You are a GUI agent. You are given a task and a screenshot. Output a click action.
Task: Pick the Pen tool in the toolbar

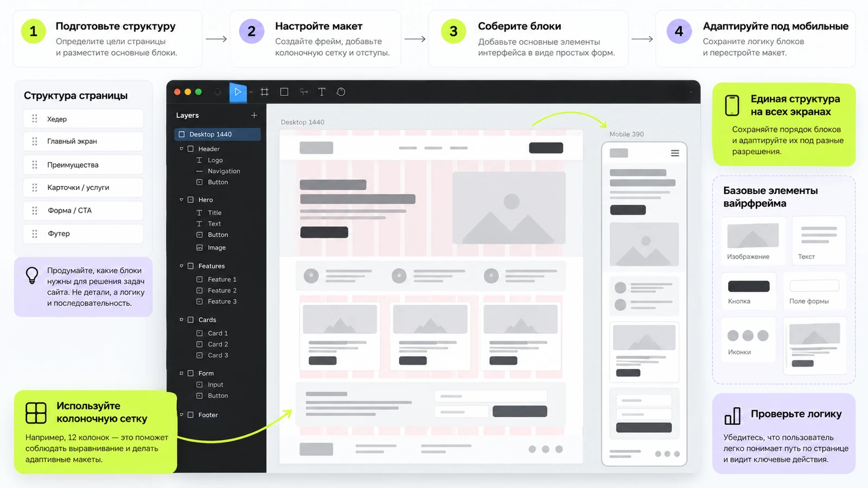[x=304, y=92]
